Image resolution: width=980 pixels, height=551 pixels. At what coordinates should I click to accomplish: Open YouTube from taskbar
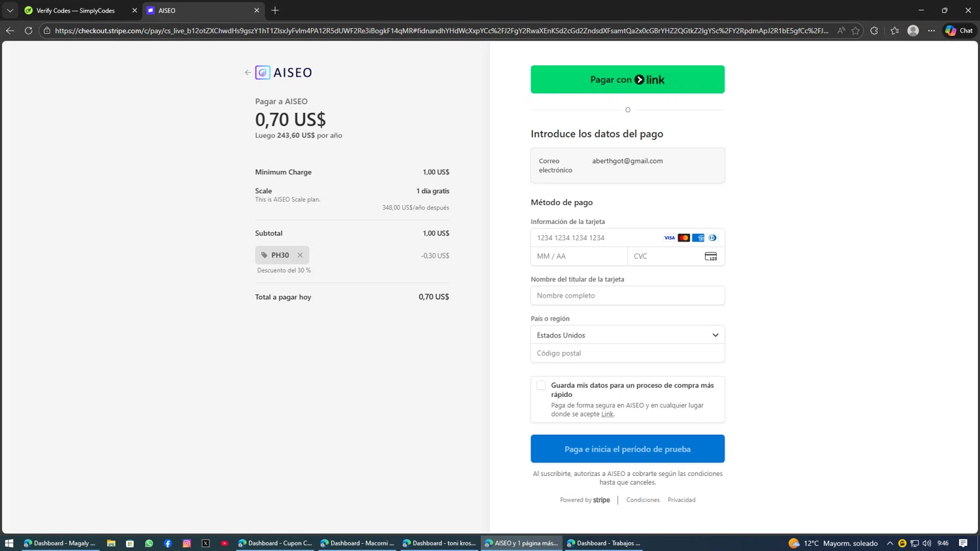[x=225, y=543]
